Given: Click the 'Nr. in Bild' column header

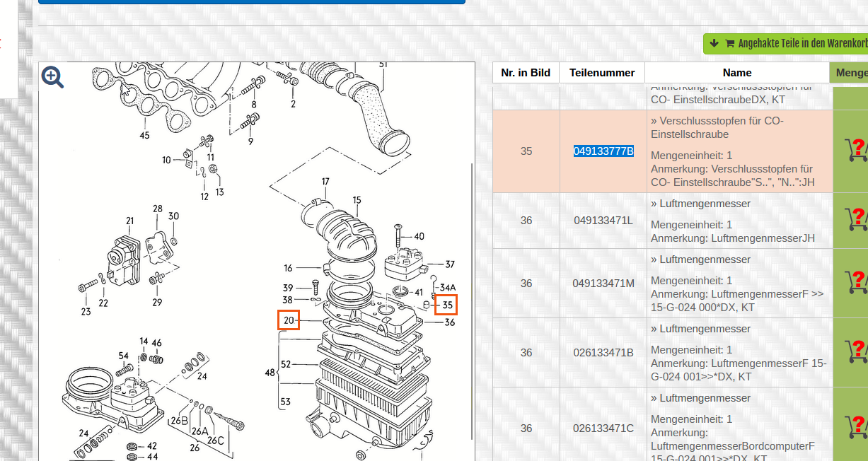Looking at the screenshot, I should click(526, 73).
